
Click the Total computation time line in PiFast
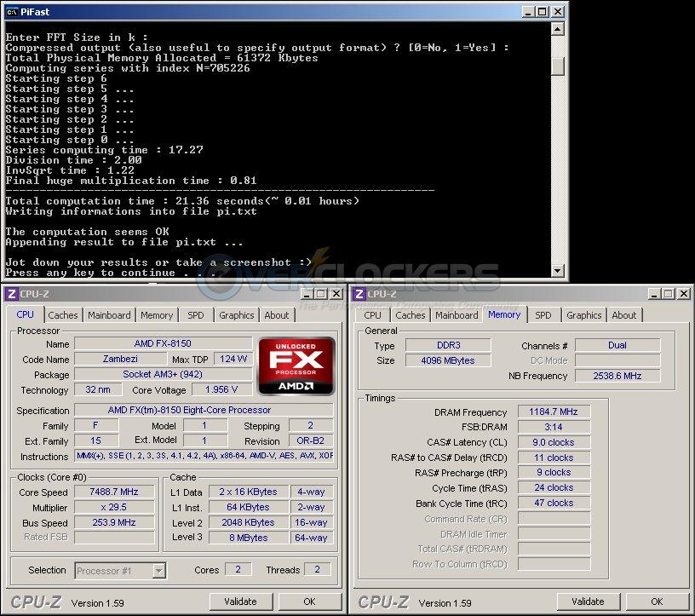pos(182,201)
